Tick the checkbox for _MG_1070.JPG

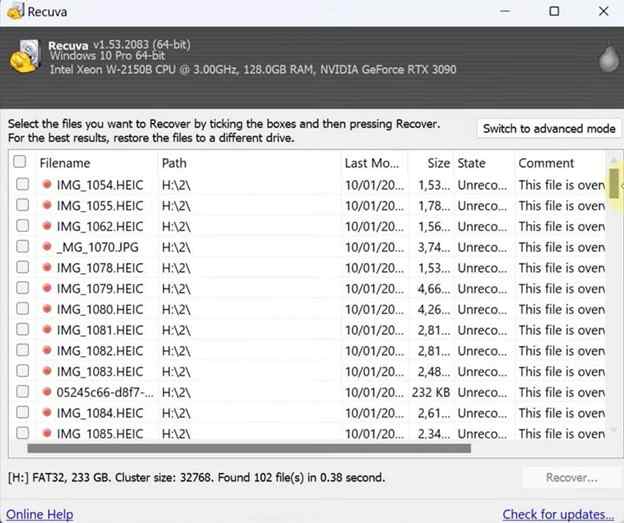tap(23, 246)
